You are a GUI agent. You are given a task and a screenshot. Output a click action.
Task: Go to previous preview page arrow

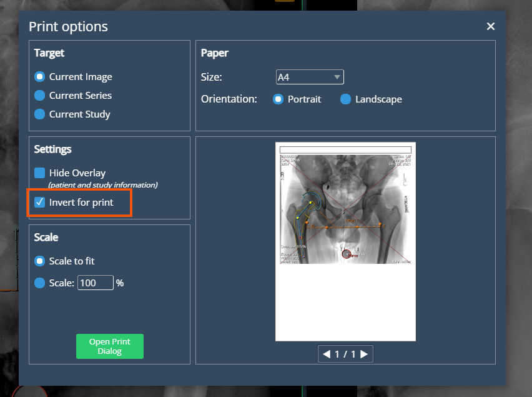tap(326, 354)
